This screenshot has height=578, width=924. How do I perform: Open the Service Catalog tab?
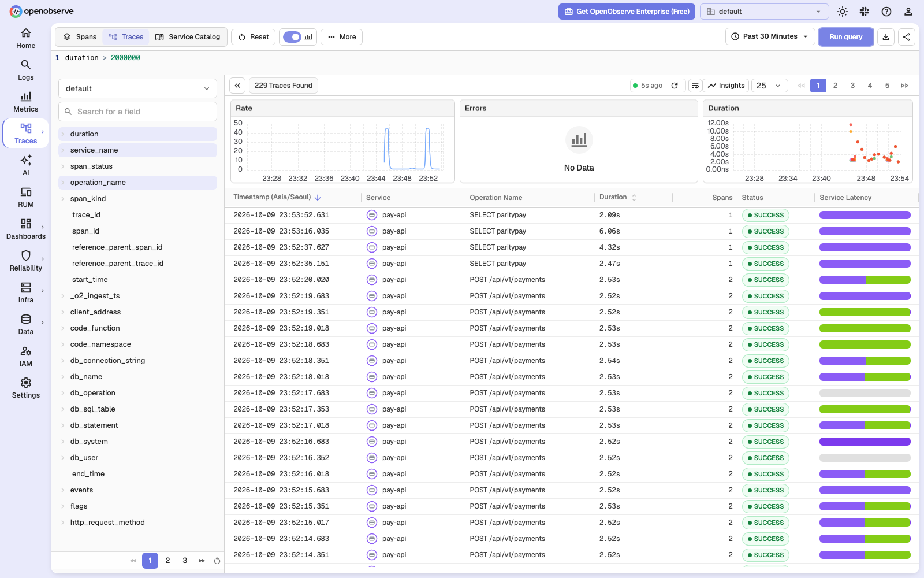pos(188,37)
